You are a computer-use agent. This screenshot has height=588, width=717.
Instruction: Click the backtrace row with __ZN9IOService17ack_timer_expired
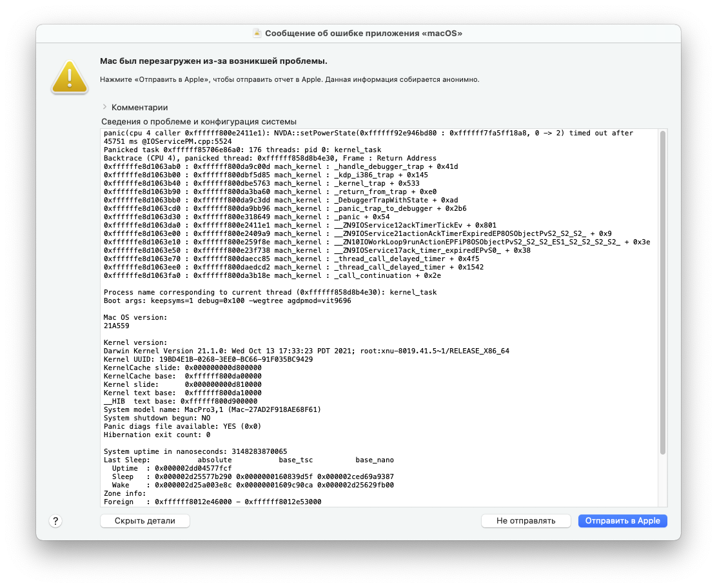317,250
